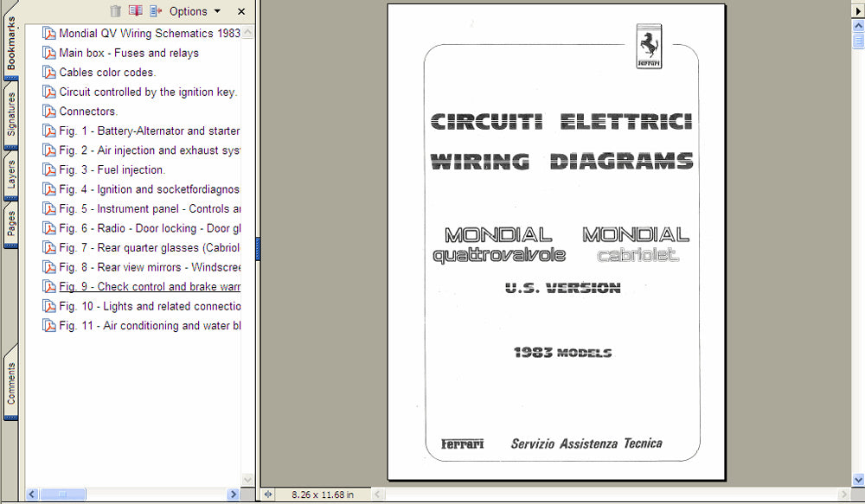Click PDF icon beside Main box bookmark

(x=49, y=53)
